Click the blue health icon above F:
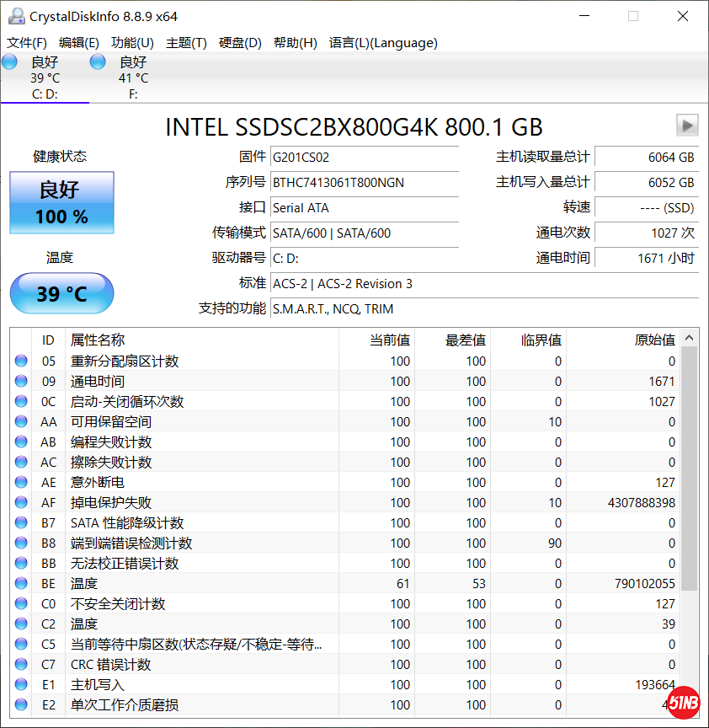 tap(98, 62)
